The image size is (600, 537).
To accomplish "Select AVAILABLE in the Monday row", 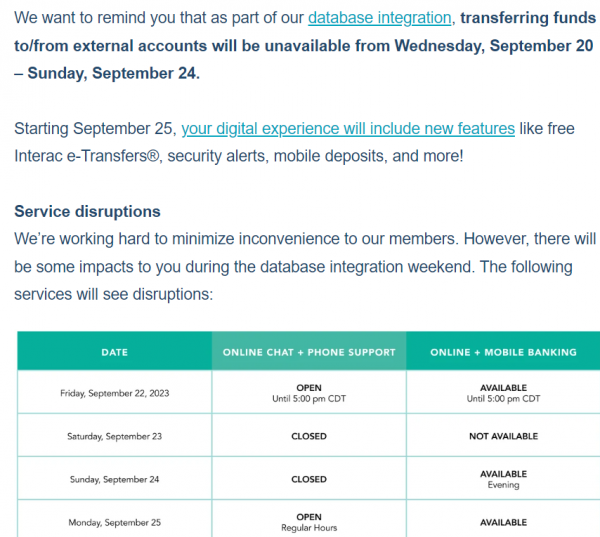I will (503, 522).
